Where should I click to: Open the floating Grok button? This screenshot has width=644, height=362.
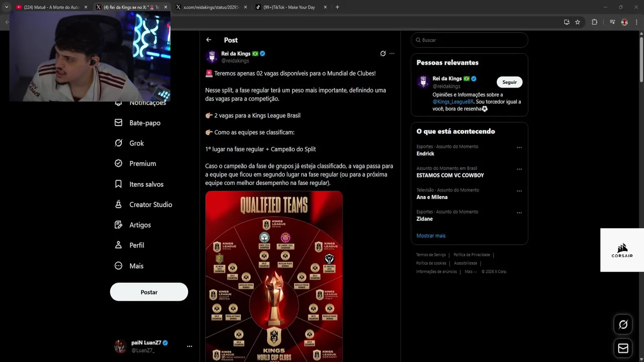[x=623, y=325]
